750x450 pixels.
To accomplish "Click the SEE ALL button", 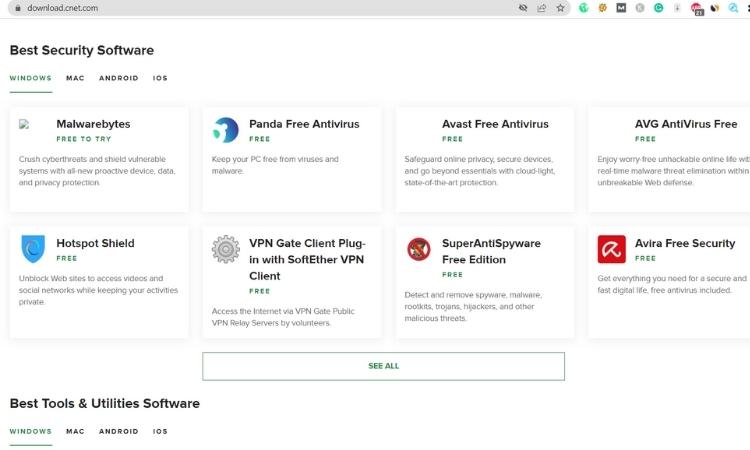I will (x=383, y=366).
